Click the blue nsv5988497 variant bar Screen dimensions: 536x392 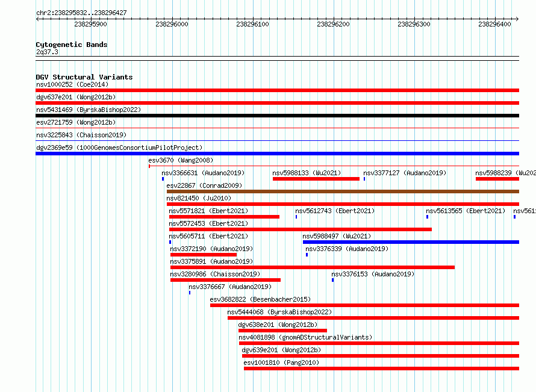pyautogui.click(x=411, y=242)
